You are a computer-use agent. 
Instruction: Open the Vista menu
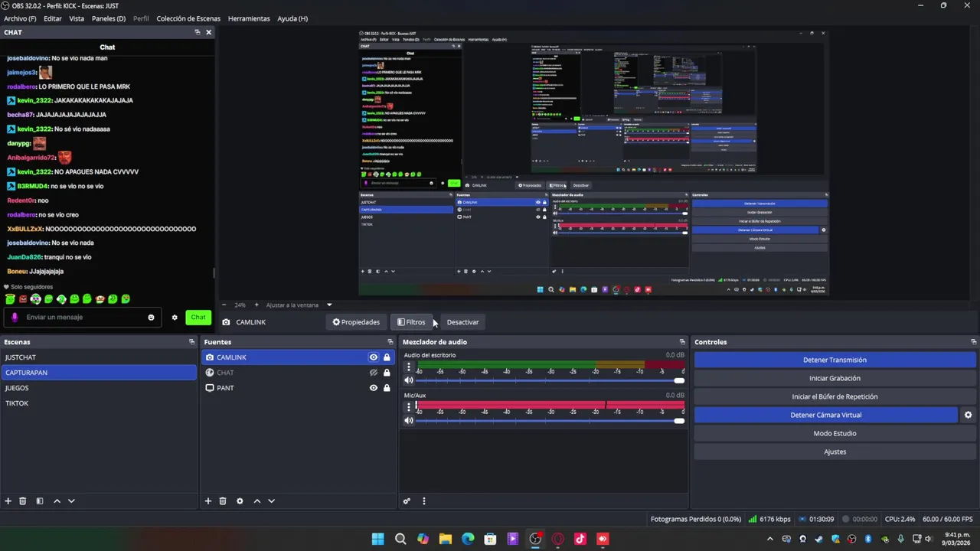tap(77, 18)
